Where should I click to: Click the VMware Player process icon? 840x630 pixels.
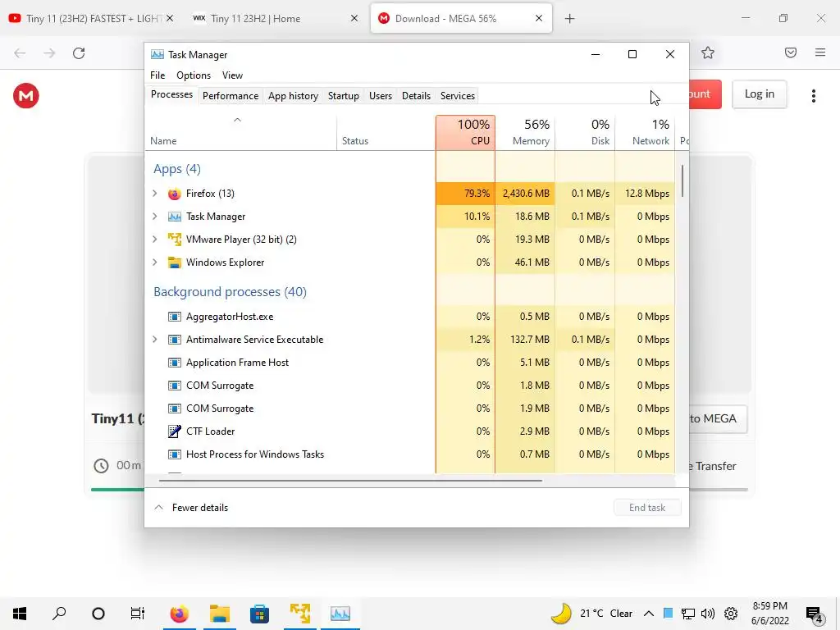tap(174, 240)
